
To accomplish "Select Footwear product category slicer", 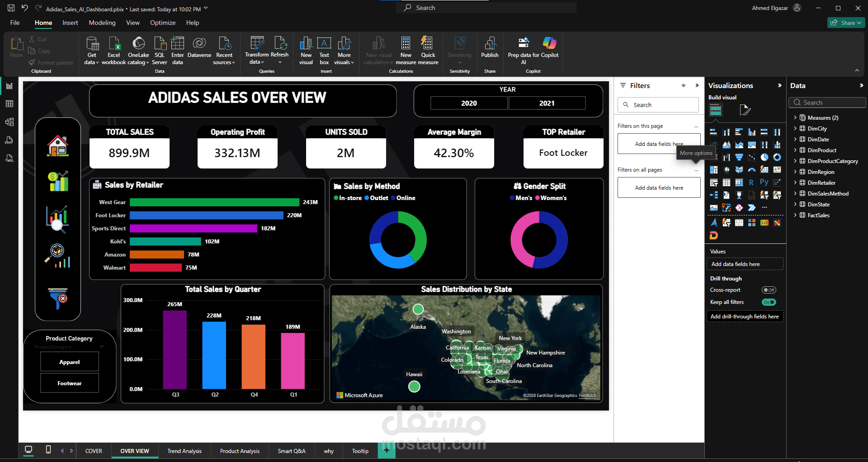I will tap(70, 383).
